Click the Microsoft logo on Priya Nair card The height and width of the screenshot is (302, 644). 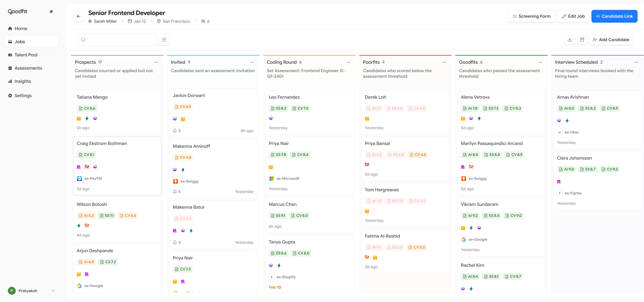272,178
